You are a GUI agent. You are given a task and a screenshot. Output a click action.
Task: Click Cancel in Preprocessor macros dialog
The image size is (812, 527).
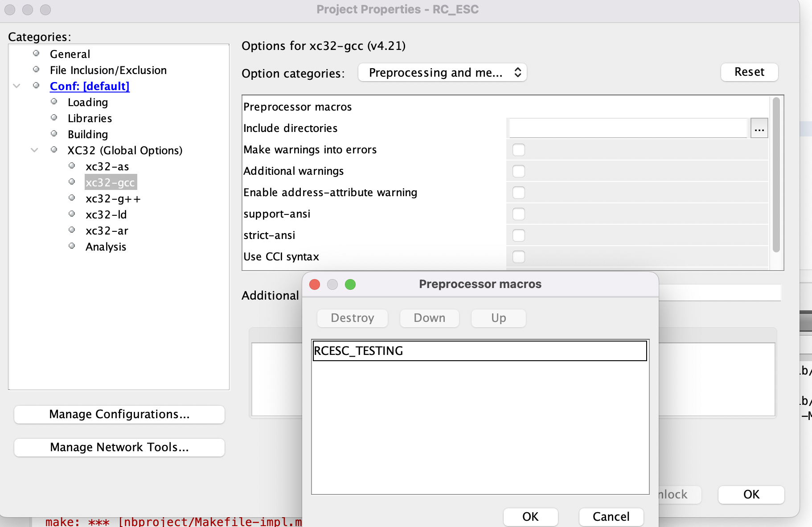611,517
